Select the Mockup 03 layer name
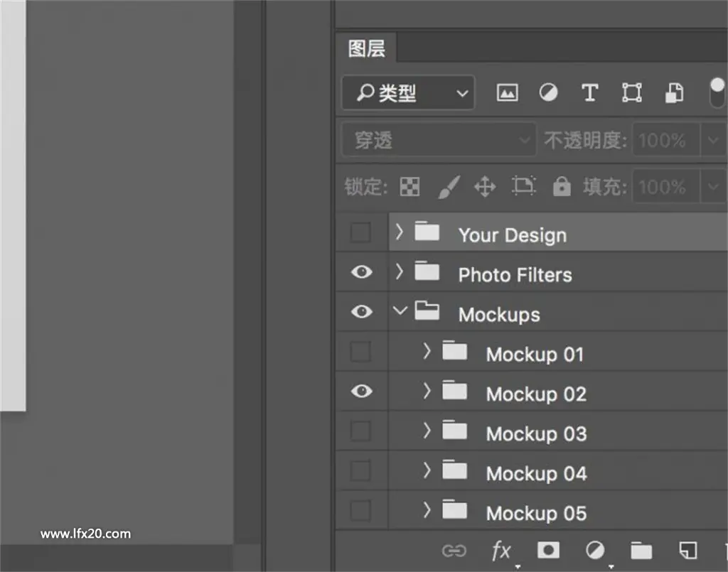728x572 pixels. tap(536, 434)
